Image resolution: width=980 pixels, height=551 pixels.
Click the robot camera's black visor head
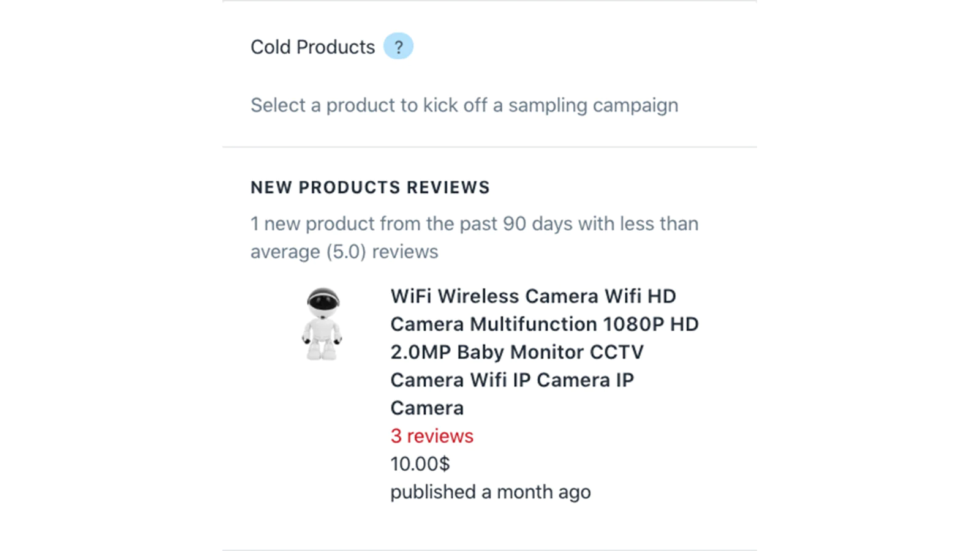pyautogui.click(x=323, y=299)
